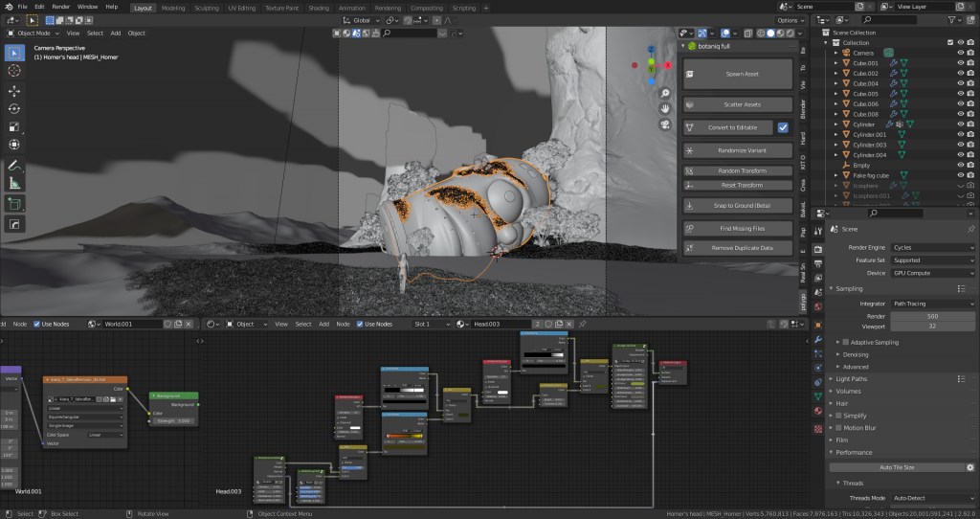Open the Physics properties tab icon

point(817,368)
